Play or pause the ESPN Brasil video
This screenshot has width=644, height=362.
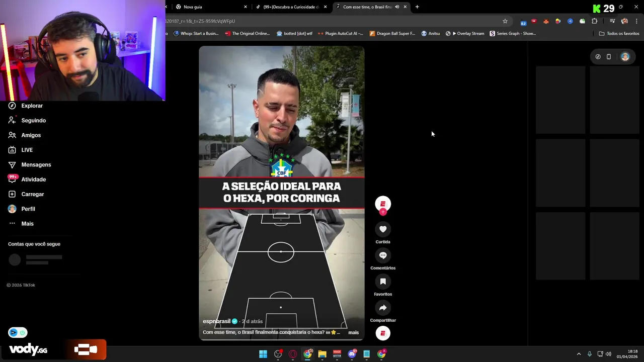(x=281, y=193)
